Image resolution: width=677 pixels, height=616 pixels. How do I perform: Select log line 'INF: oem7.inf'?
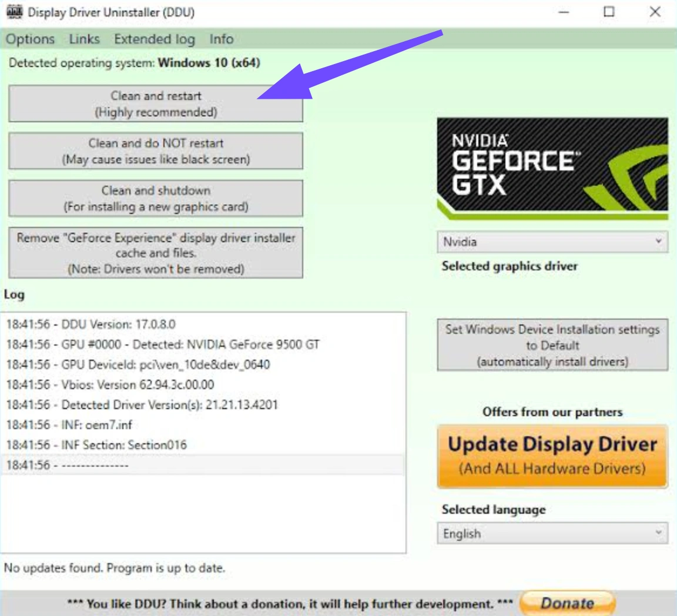203,425
